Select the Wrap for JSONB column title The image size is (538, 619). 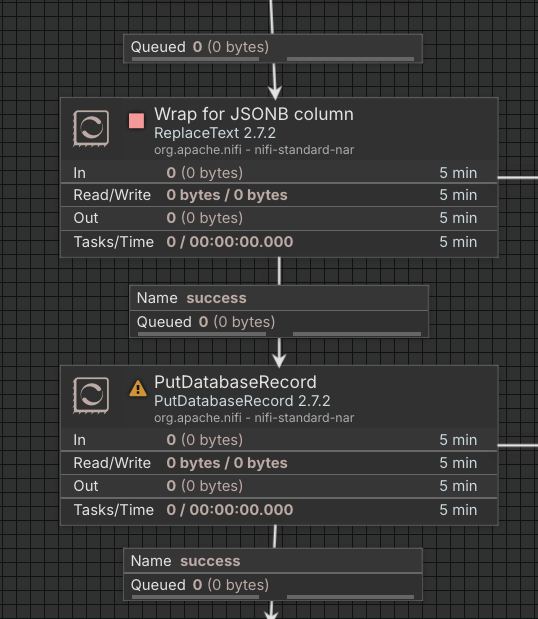[254, 114]
